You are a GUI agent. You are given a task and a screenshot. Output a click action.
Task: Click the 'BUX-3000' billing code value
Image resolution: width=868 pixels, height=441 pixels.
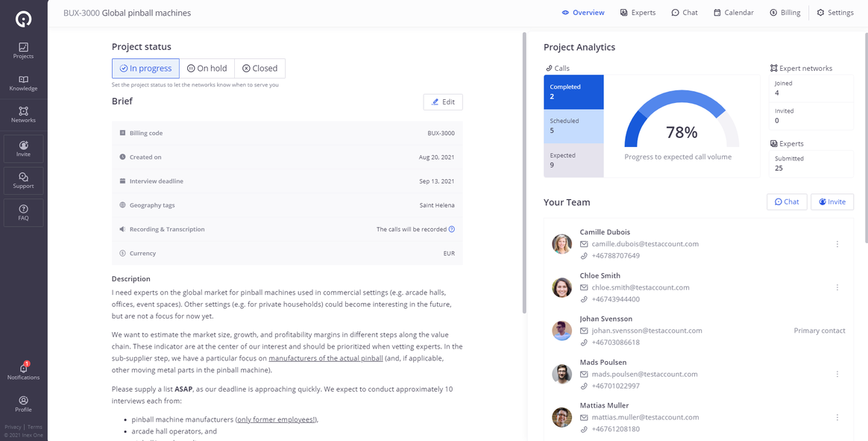click(441, 133)
